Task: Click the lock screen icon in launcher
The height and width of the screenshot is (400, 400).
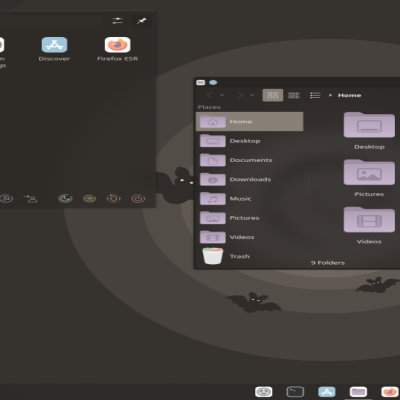Action: click(x=6, y=199)
